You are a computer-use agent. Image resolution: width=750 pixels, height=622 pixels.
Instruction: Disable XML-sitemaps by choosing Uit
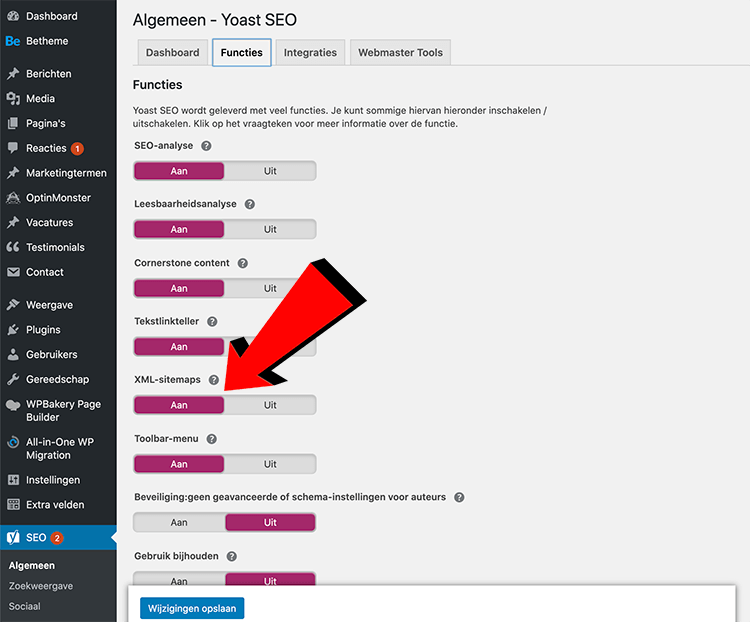270,405
